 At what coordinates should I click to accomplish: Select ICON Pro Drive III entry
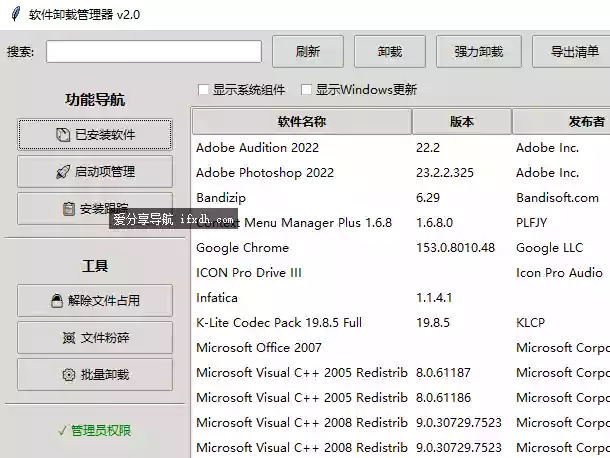(x=401, y=273)
